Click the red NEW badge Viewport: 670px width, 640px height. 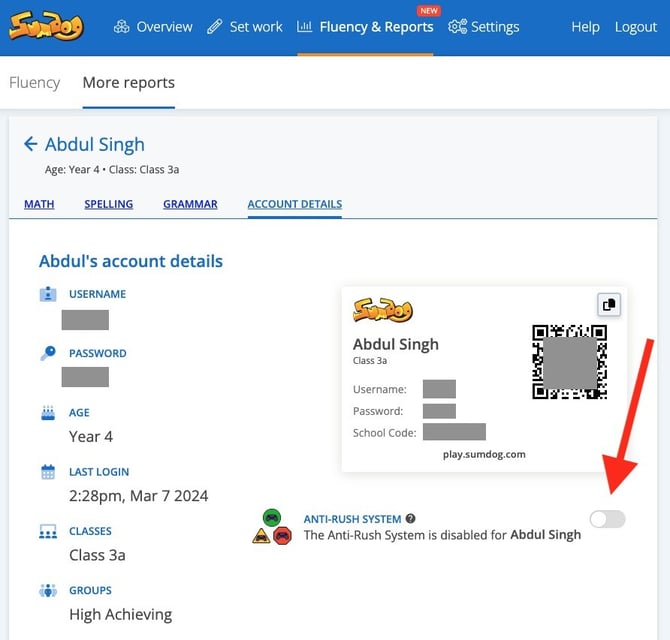pos(429,11)
